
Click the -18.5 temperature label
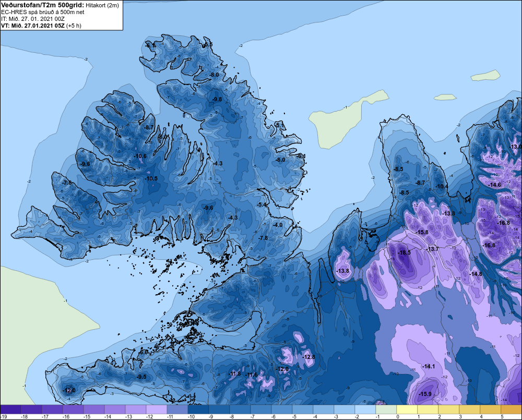click(x=405, y=253)
